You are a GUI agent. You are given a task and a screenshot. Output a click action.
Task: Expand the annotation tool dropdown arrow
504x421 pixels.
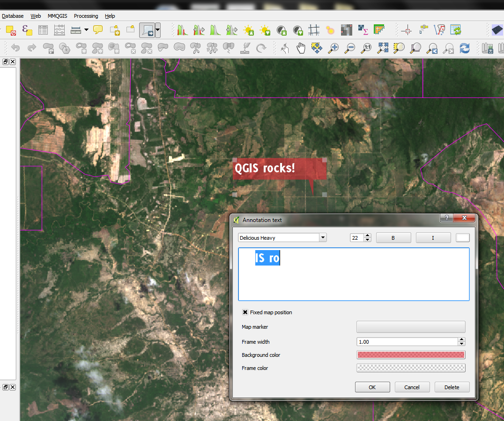click(x=158, y=30)
